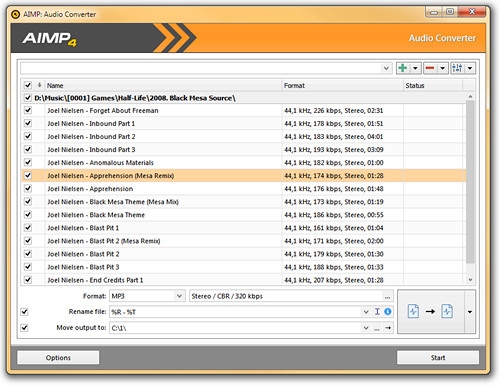Open the Rename file template dropdown

366,312
